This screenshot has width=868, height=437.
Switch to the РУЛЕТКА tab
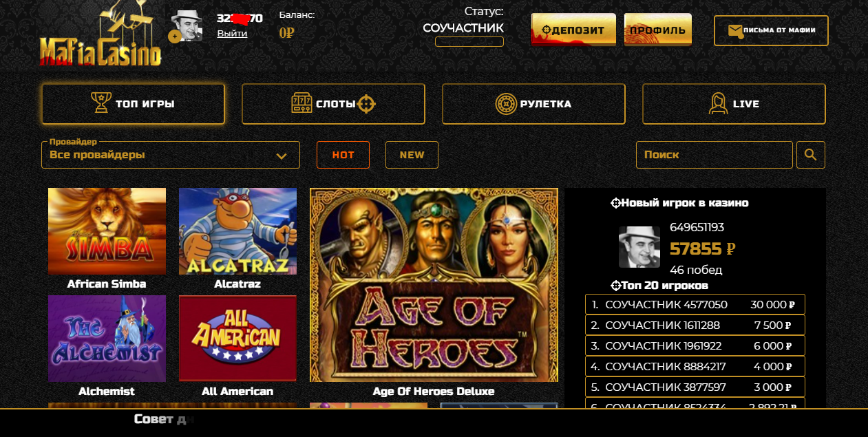click(x=533, y=104)
